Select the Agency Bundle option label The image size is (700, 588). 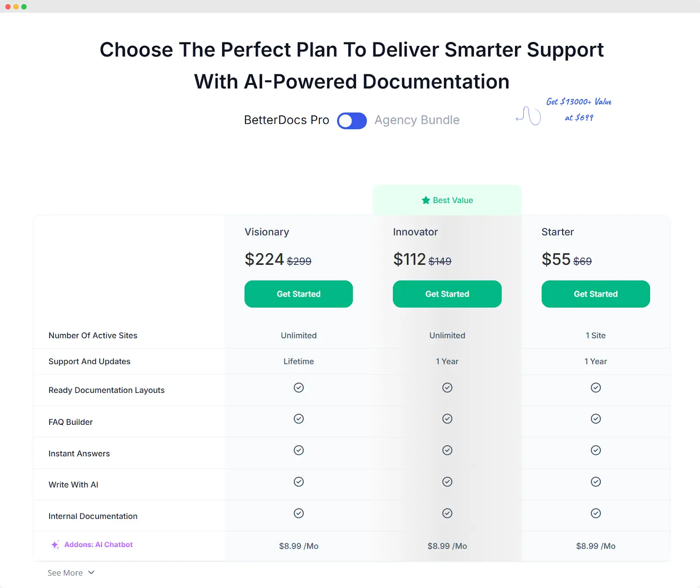point(417,120)
